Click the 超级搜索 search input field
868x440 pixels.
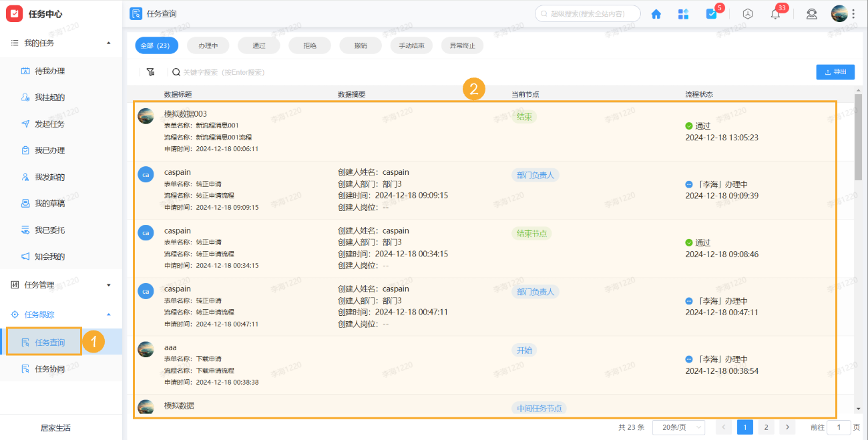588,13
